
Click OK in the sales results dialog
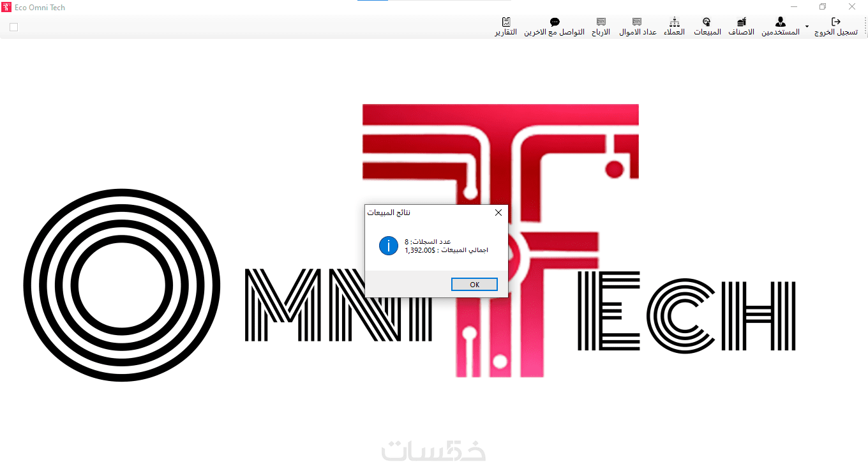(474, 285)
